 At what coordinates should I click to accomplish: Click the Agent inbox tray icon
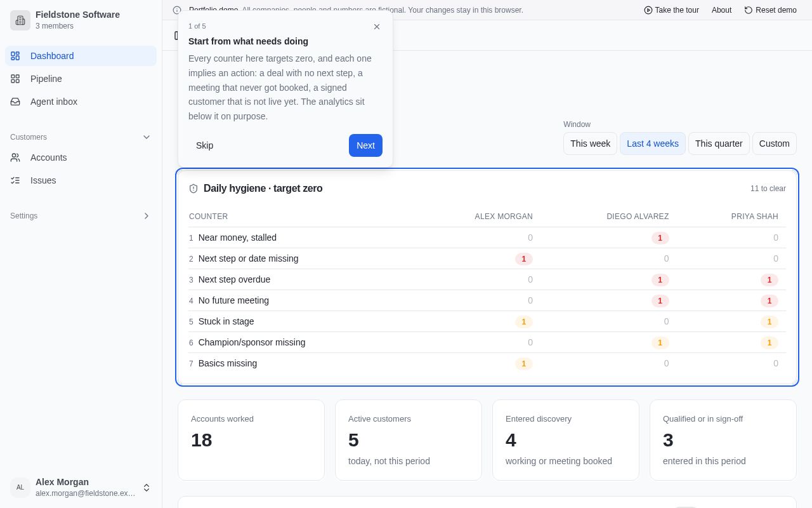point(15,102)
